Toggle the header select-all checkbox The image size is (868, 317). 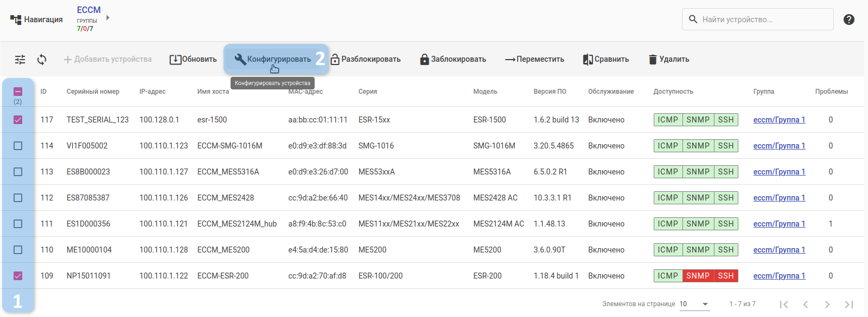pos(18,92)
